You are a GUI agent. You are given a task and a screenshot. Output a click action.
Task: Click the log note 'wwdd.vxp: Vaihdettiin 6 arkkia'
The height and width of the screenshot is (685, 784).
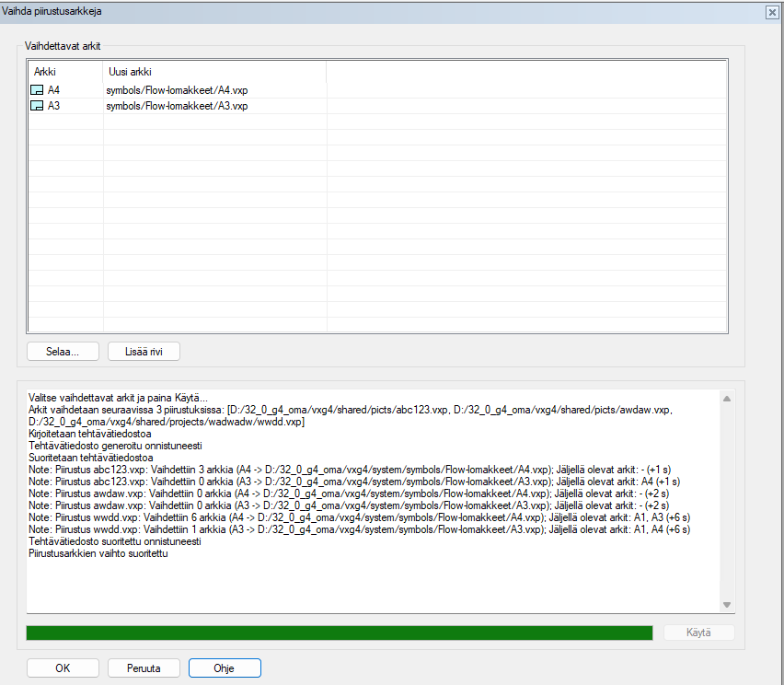point(360,517)
